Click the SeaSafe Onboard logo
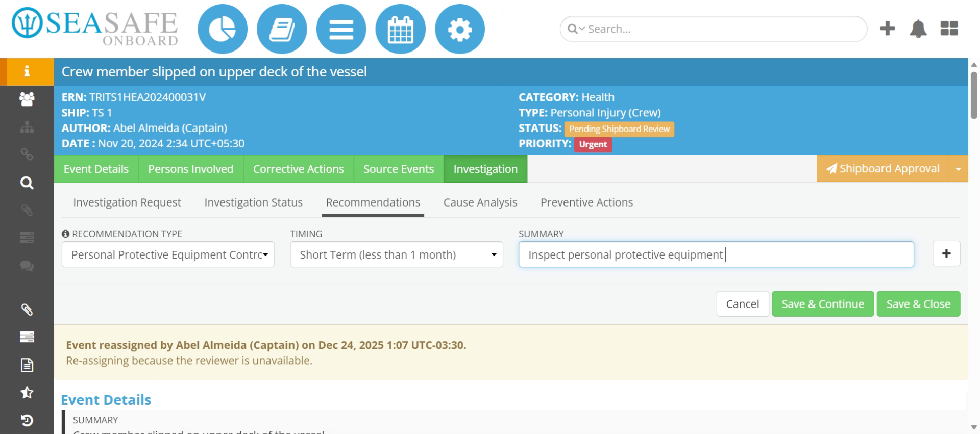This screenshot has height=434, width=980. coord(95,27)
